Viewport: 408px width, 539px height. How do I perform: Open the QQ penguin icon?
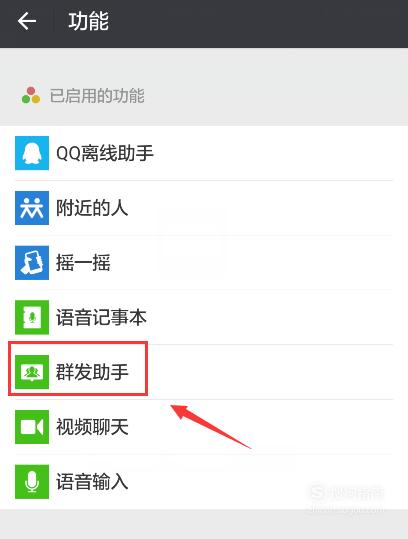(32, 153)
